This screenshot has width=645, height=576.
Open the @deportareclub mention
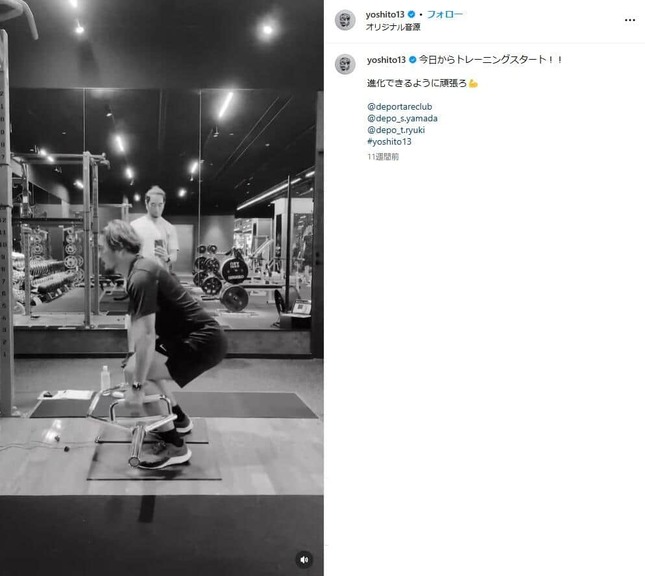pos(399,107)
